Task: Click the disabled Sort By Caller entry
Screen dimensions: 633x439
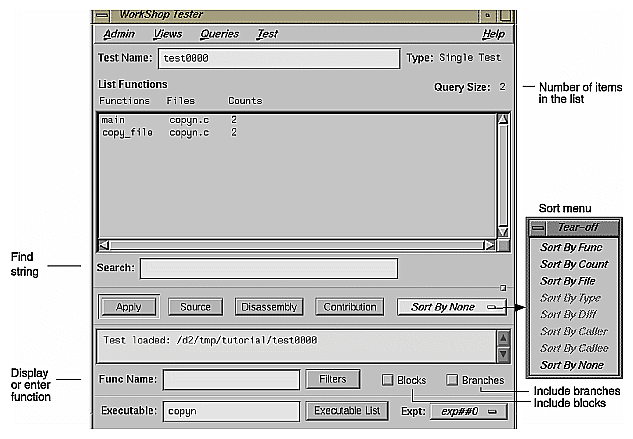Action: pos(574,332)
